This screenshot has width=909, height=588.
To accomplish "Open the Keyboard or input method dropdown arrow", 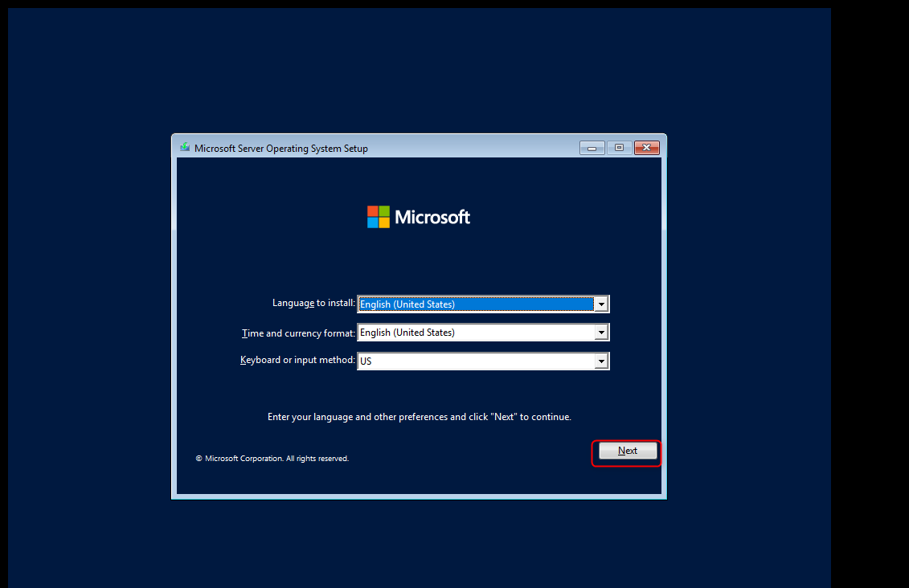I will 601,361.
